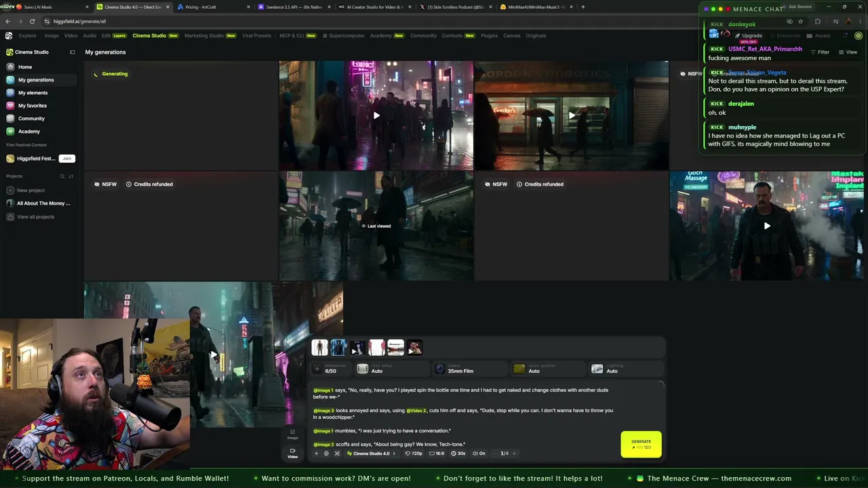Viewport: 868px width, 488px height.
Task: Select the sixth reference thumbnail with cap
Action: [414, 348]
